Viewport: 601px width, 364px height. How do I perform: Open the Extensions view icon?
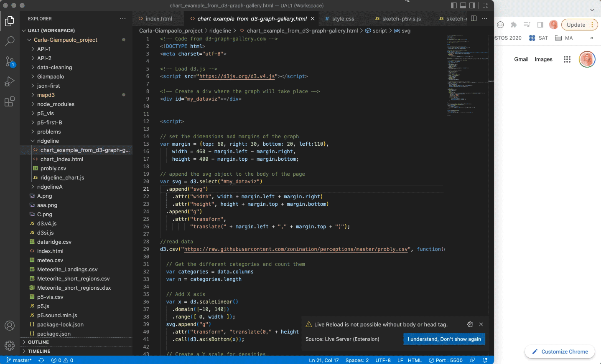pyautogui.click(x=10, y=101)
